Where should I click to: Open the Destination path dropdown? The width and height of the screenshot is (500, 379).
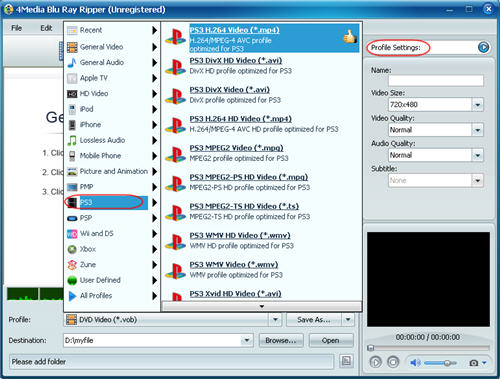pyautogui.click(x=247, y=340)
